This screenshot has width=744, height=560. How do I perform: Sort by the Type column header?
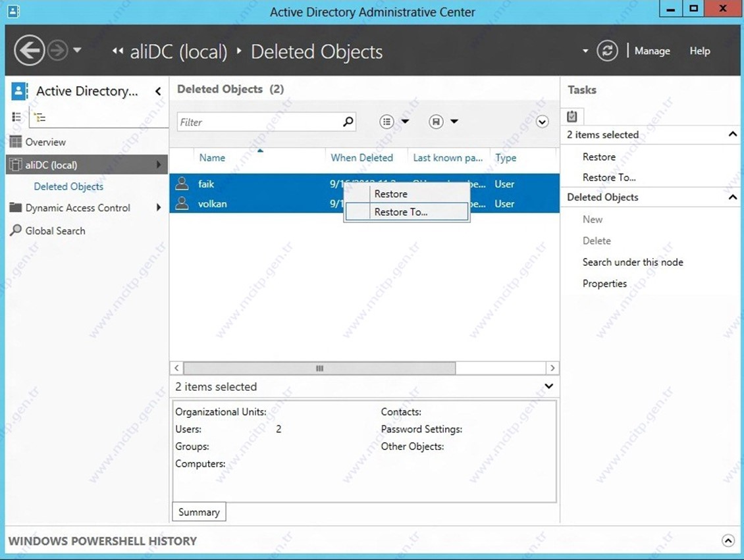tap(506, 157)
